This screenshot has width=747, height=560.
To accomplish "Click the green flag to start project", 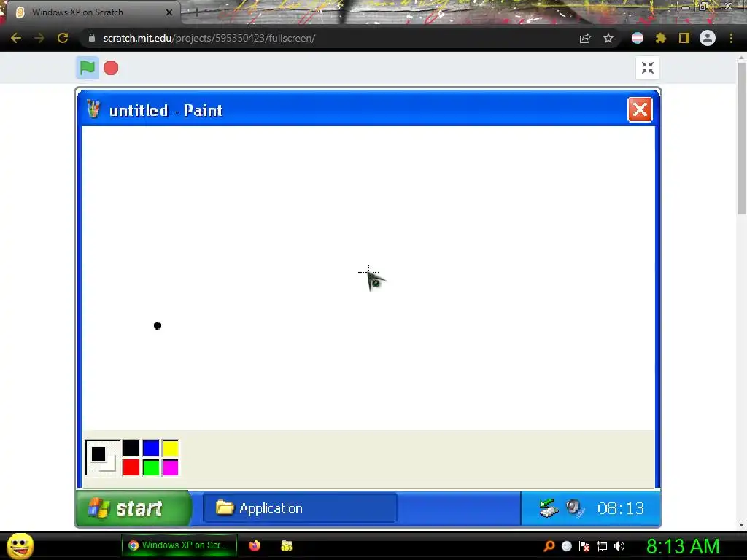I will (x=88, y=68).
